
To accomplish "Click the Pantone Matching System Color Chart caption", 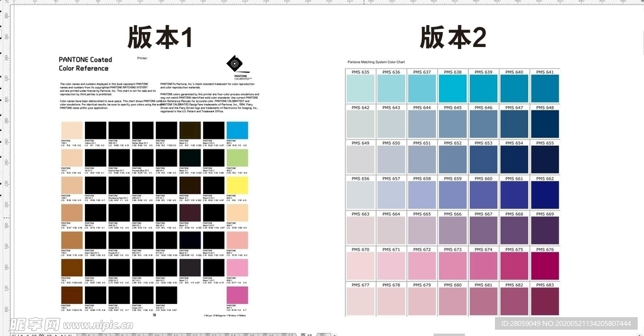I will tap(376, 62).
